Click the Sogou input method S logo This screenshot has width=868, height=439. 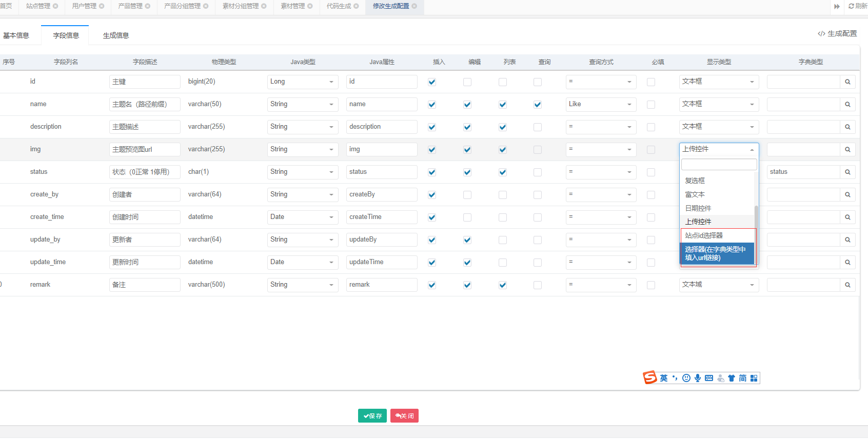pyautogui.click(x=650, y=377)
